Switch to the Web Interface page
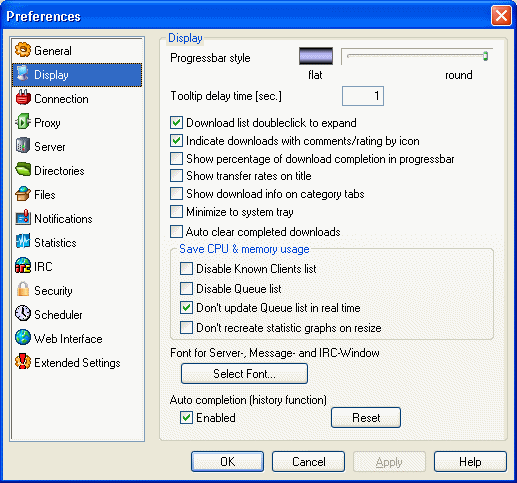Viewport: 517px width, 483px height. click(x=59, y=338)
